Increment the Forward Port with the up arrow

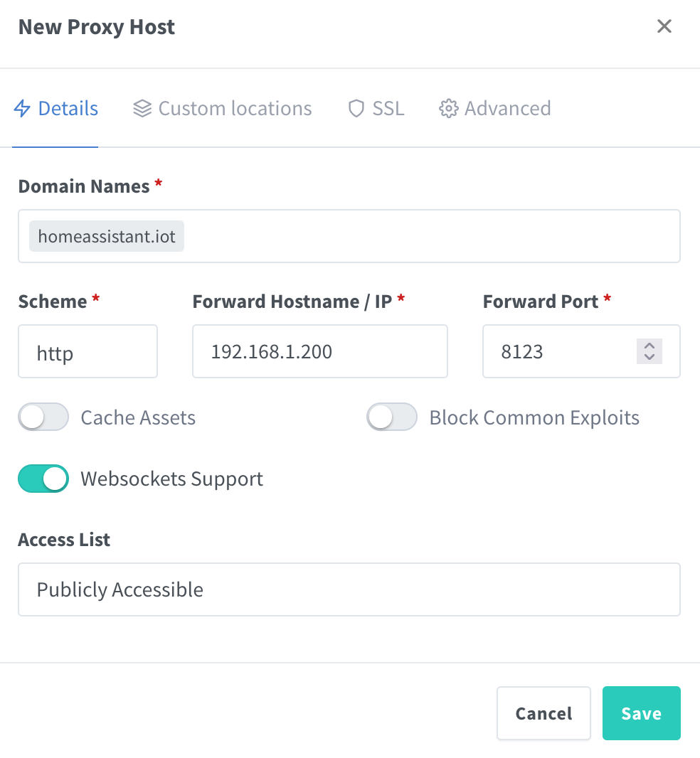(648, 345)
